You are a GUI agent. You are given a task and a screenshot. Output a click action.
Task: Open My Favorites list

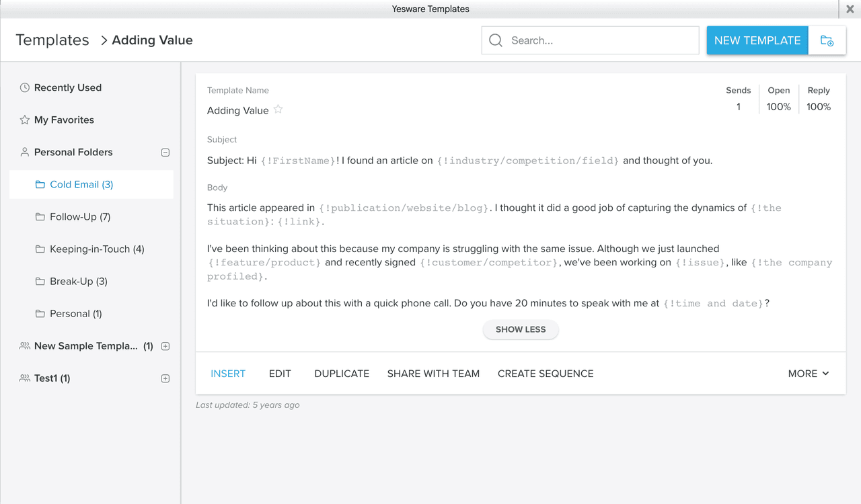(64, 120)
